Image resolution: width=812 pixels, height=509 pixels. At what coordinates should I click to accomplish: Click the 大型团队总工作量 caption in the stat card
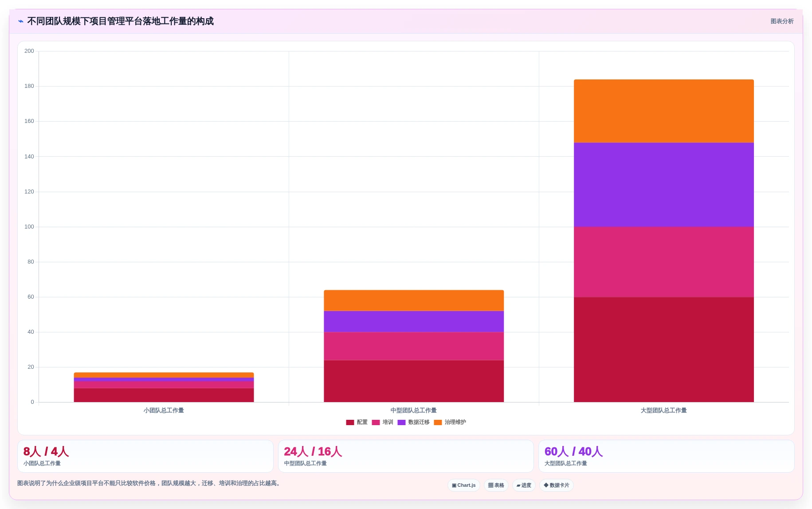566,463
